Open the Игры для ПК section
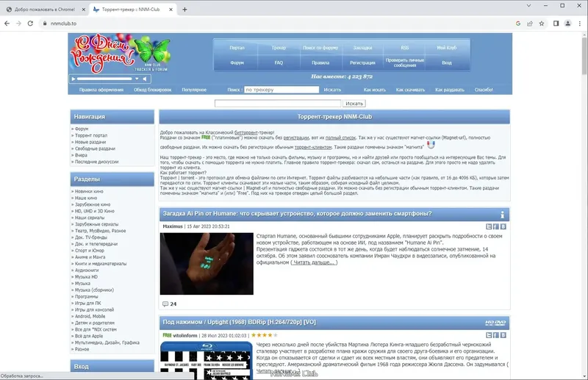The height and width of the screenshot is (380, 588). [x=88, y=303]
